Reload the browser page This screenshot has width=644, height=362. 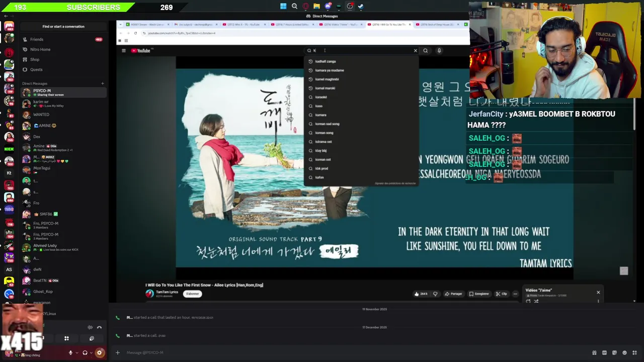135,33
